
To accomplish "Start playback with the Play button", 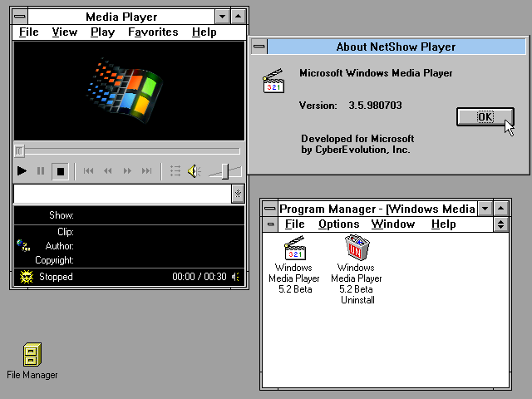I will coord(22,171).
